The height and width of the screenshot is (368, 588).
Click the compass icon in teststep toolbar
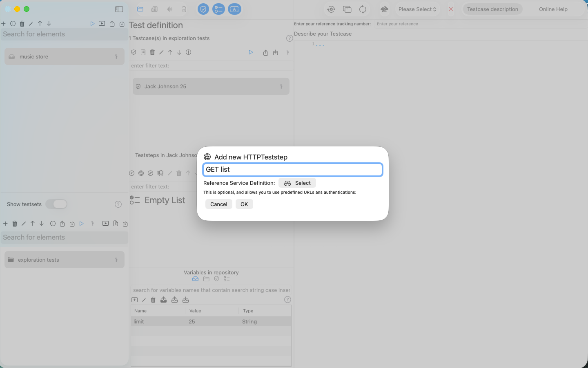point(150,173)
